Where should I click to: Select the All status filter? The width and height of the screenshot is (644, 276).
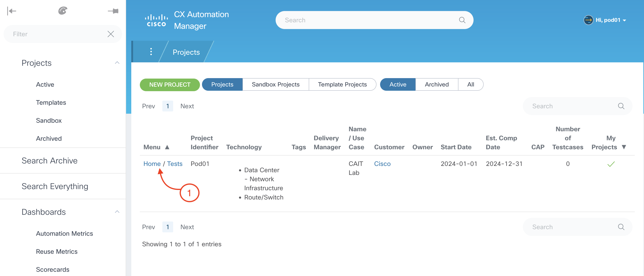(470, 84)
